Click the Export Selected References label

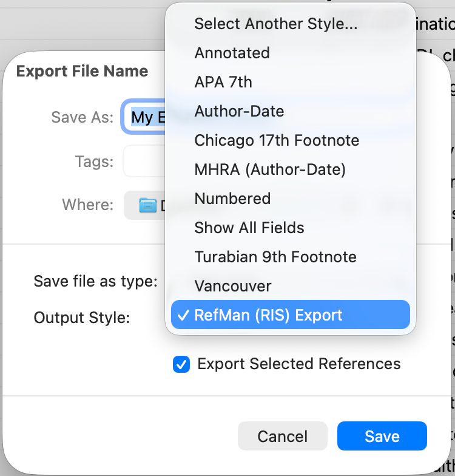coord(299,364)
